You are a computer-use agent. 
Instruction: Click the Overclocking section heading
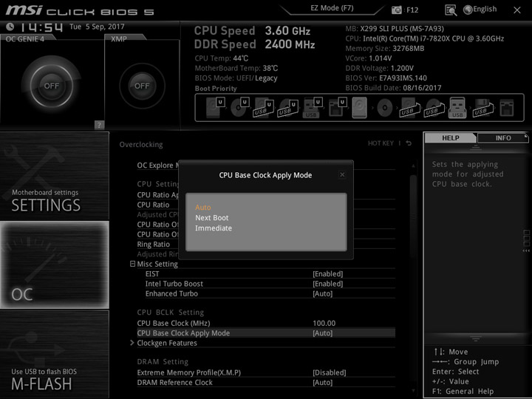[141, 145]
